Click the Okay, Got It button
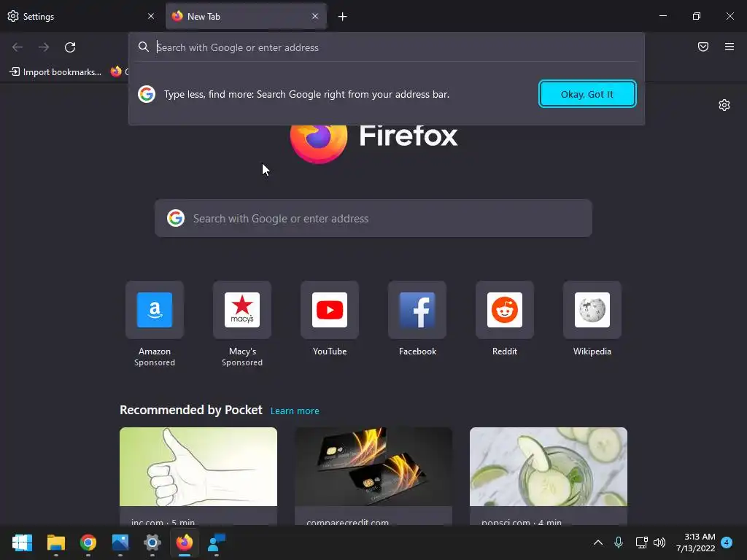The image size is (747, 560). pos(587,94)
